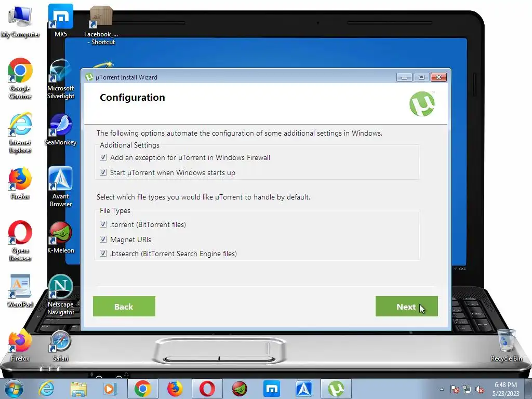532x399 pixels.
Task: Switch to K-Meleon in the taskbar
Action: tap(239, 389)
